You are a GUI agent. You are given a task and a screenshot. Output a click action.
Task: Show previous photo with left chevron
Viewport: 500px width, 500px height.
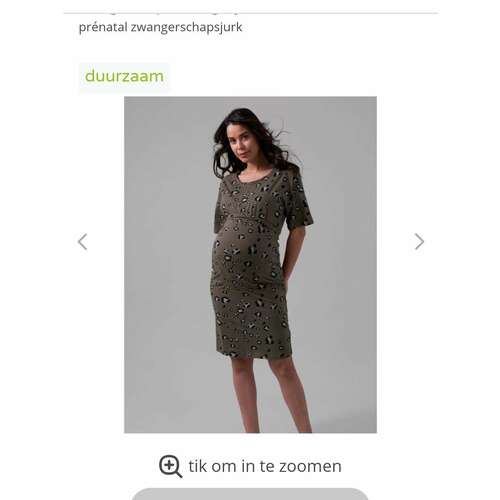pos(82,241)
